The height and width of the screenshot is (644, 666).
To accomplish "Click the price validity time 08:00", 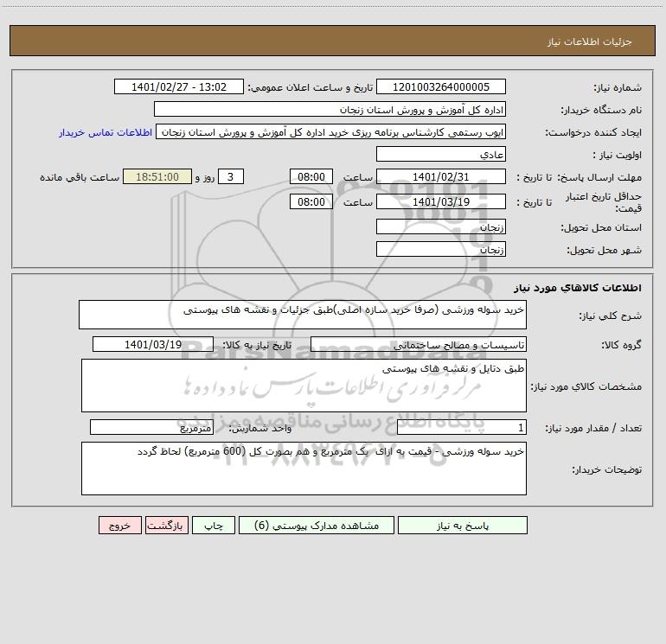I will 311,201.
